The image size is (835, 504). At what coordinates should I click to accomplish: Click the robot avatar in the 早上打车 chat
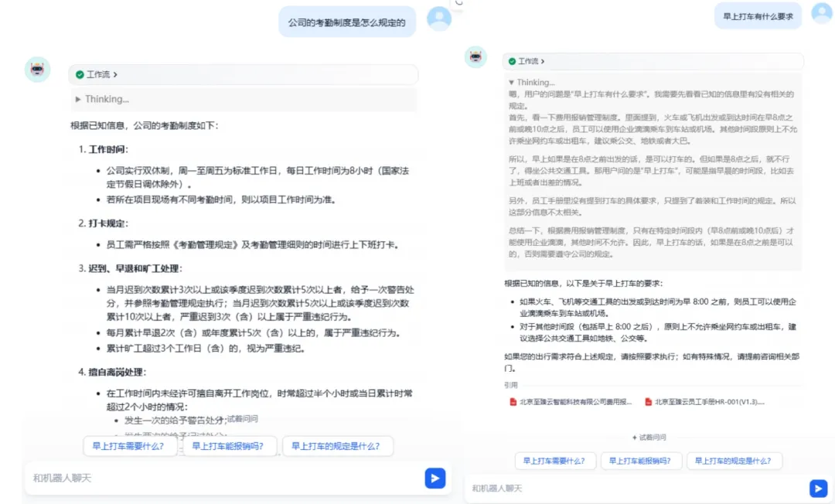(x=475, y=57)
